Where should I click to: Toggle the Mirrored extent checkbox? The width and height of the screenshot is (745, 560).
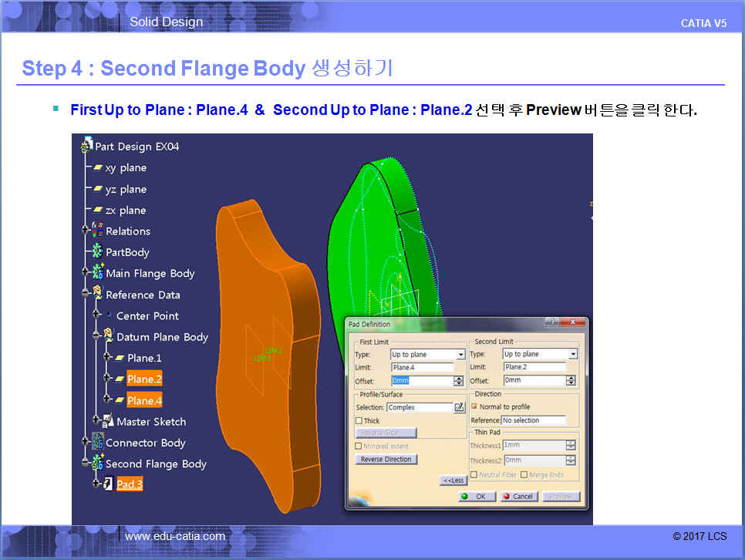(x=359, y=446)
